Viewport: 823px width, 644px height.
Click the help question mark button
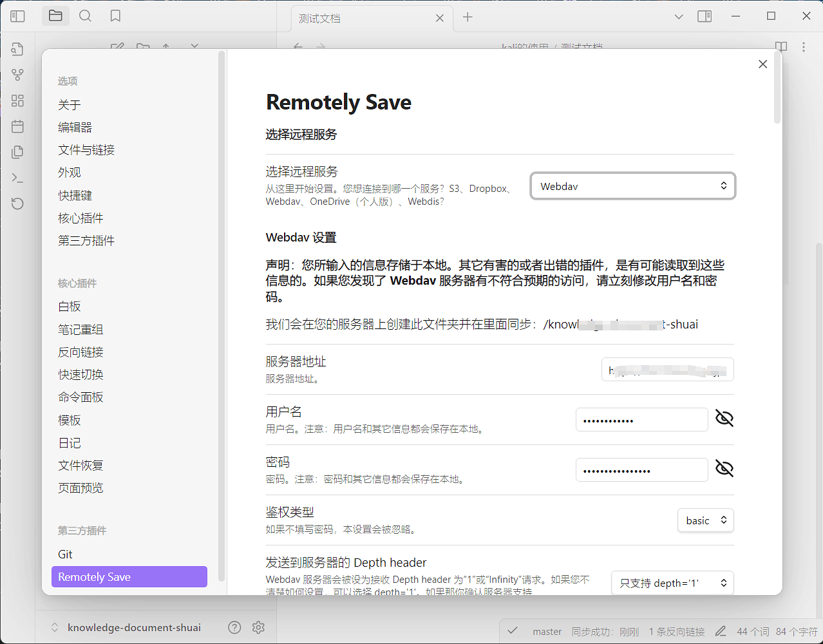click(234, 627)
